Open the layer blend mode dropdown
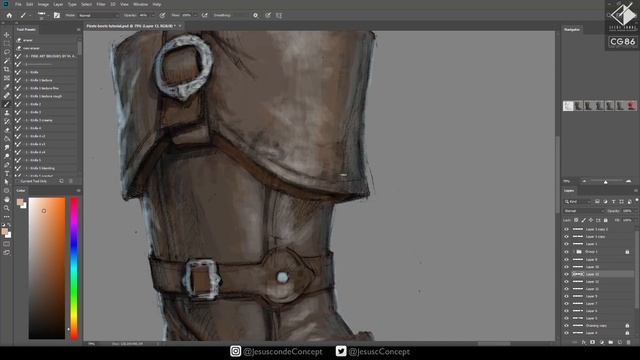 pos(583,211)
